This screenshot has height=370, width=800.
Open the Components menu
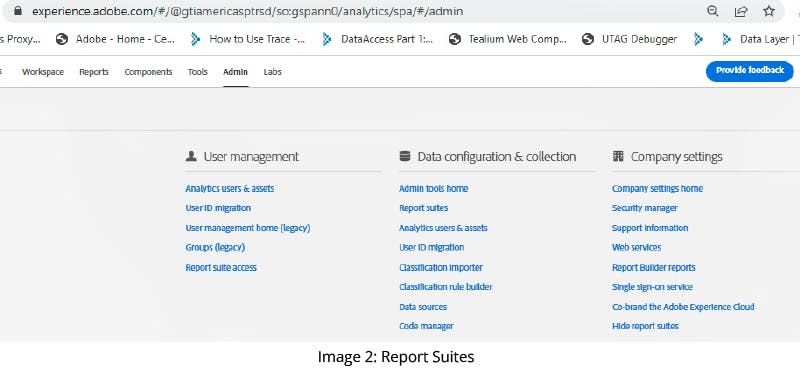point(148,72)
